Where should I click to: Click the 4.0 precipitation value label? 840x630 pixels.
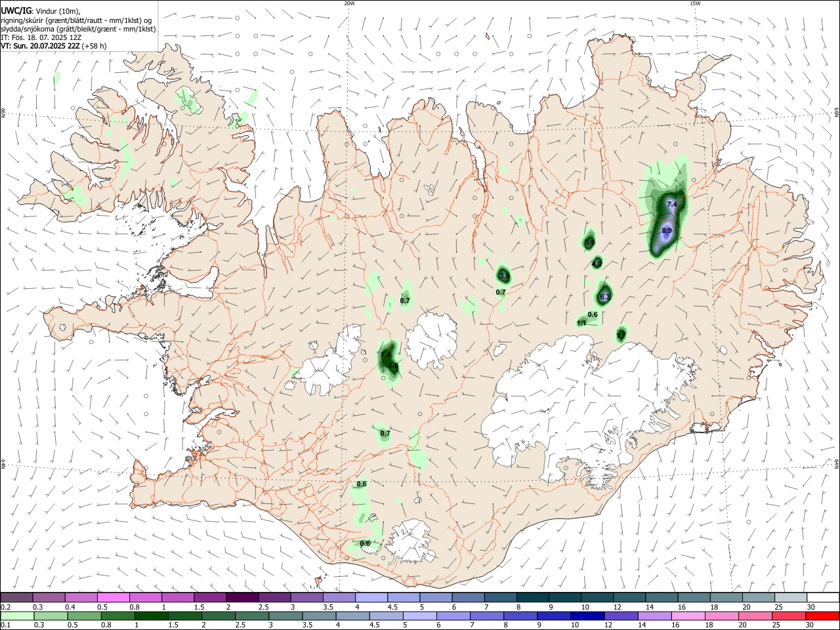tap(597, 264)
